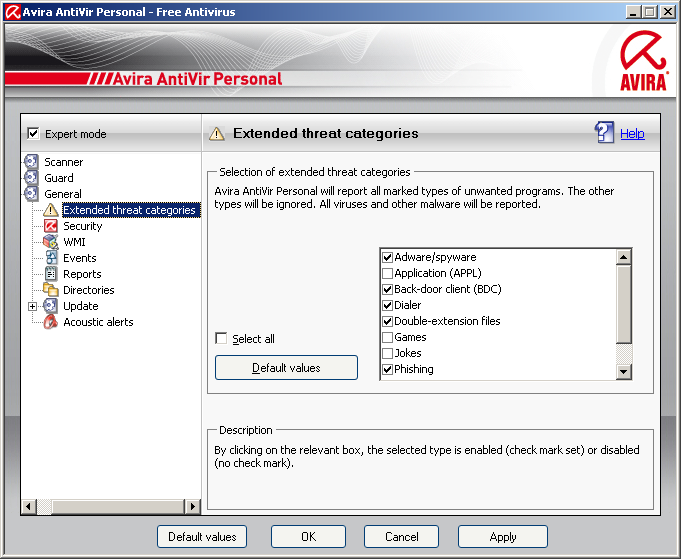Click the WMI icon in the tree
The width and height of the screenshot is (681, 559).
click(x=50, y=242)
